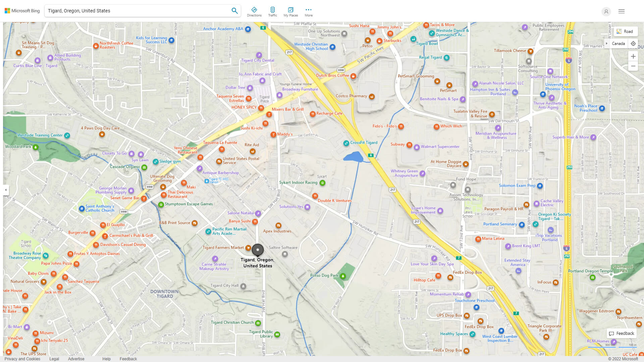This screenshot has width=644, height=362.
Task: Click the locate-me compass icon
Action: point(633,43)
